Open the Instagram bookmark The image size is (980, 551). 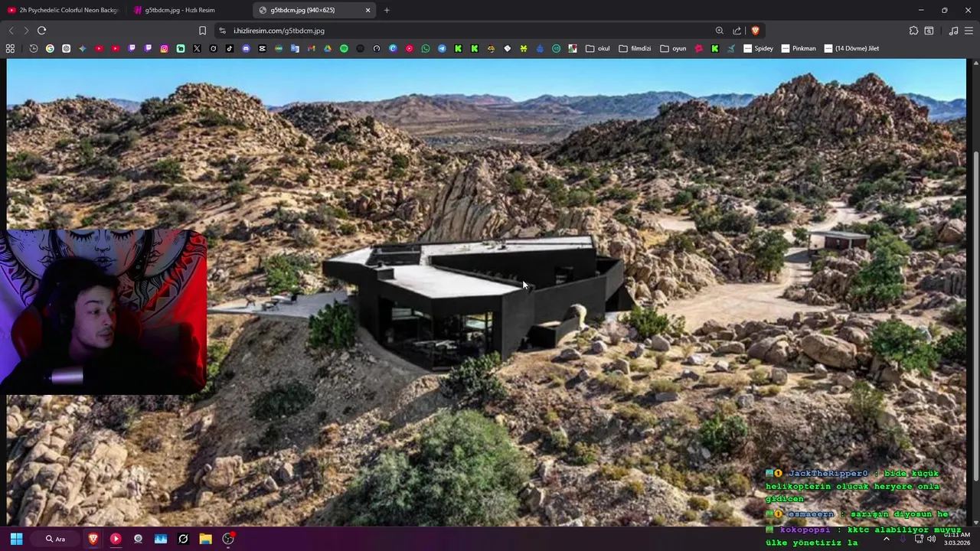(x=164, y=48)
